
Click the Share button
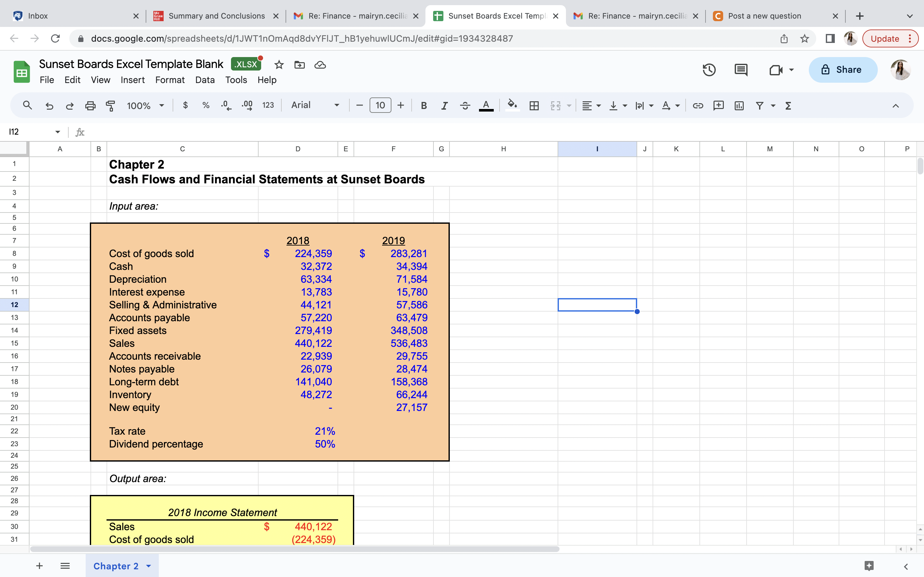(x=843, y=70)
